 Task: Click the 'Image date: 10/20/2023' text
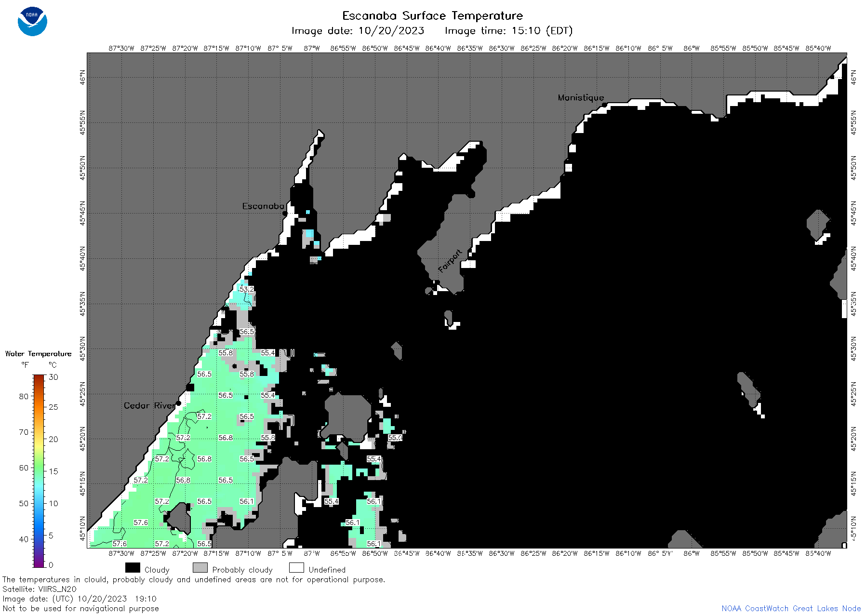tap(358, 31)
